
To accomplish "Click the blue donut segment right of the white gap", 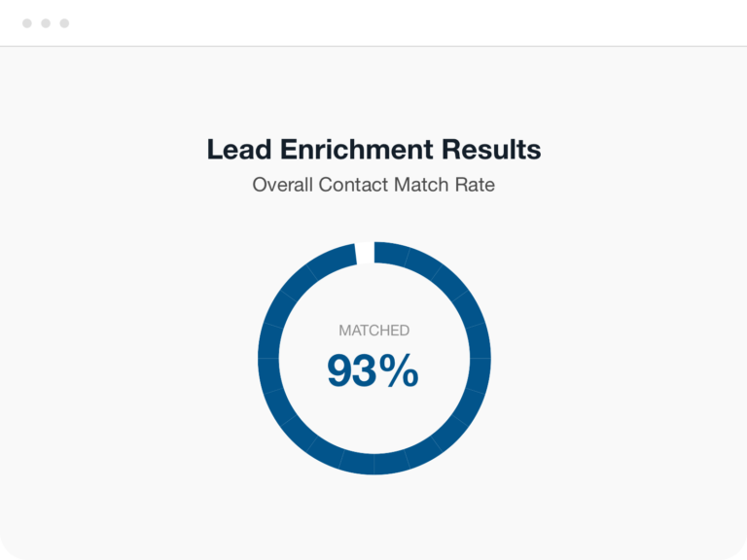I will click(392, 254).
